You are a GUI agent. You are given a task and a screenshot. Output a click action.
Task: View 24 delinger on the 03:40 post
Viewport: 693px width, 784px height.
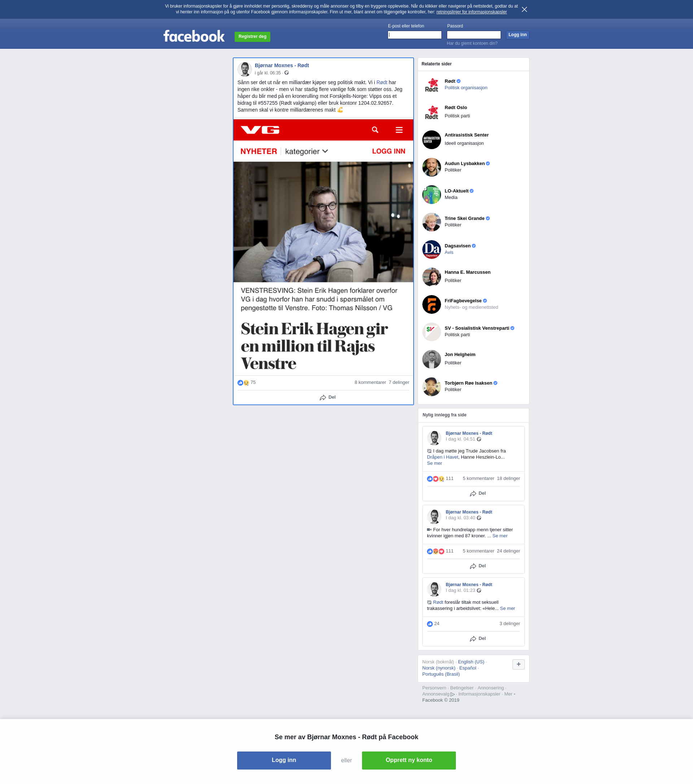tap(508, 551)
